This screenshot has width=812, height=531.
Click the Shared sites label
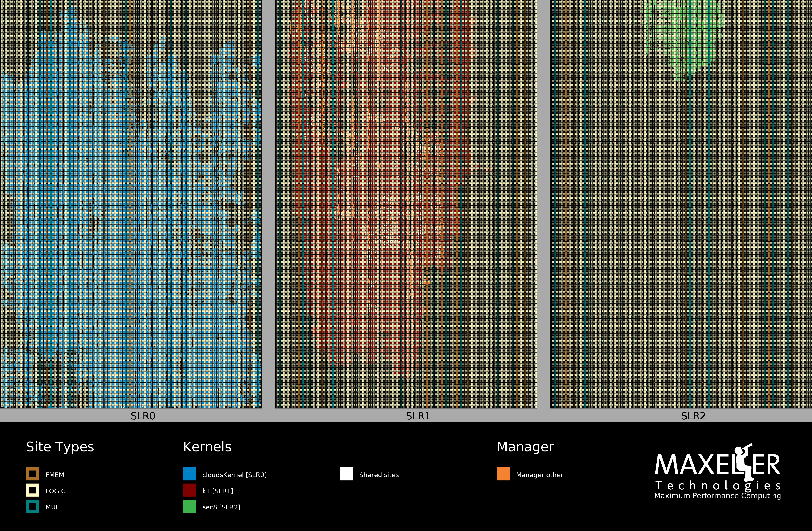(379, 475)
